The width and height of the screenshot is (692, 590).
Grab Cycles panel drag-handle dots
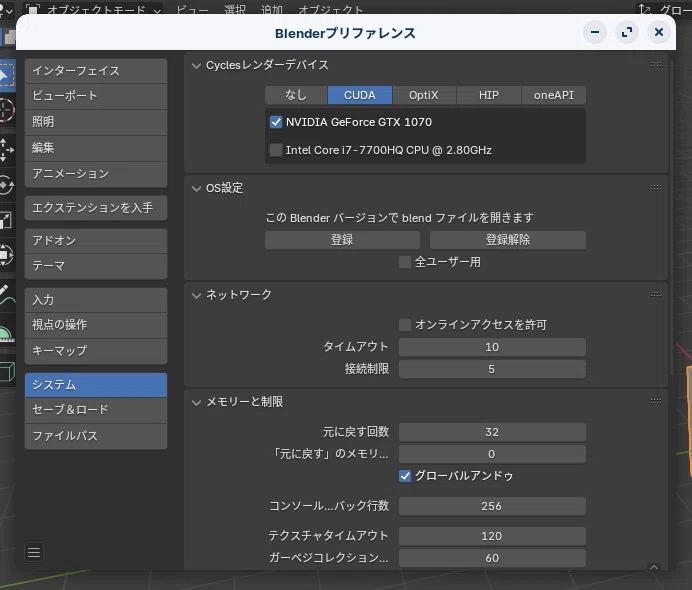(x=655, y=64)
